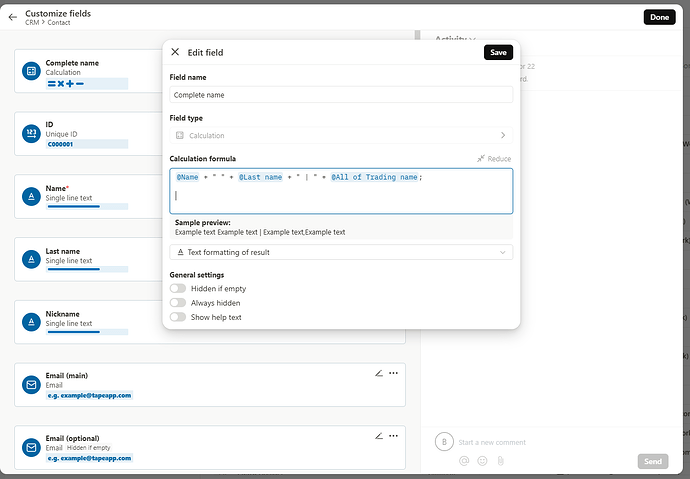Click the mention @ icon in comment box
Image resolution: width=690 pixels, height=479 pixels.
pyautogui.click(x=464, y=461)
